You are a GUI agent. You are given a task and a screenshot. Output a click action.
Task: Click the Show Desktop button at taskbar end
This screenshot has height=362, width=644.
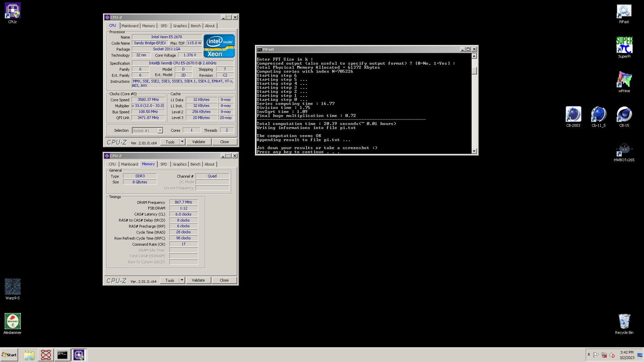tap(640, 355)
